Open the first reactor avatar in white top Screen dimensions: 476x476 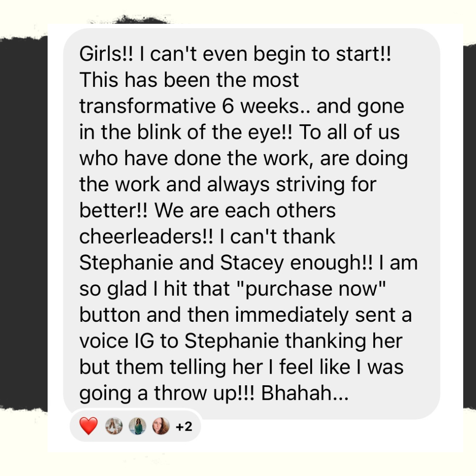(114, 426)
